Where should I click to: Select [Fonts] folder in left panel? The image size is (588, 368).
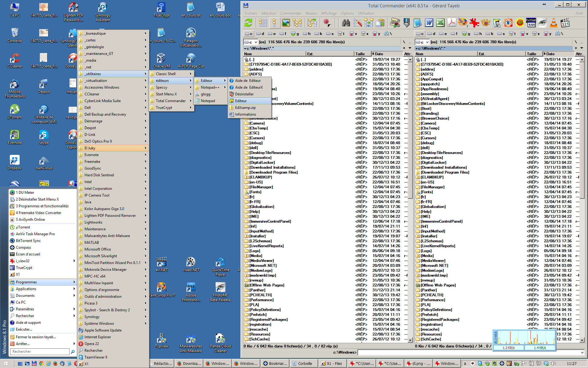coord(255,192)
